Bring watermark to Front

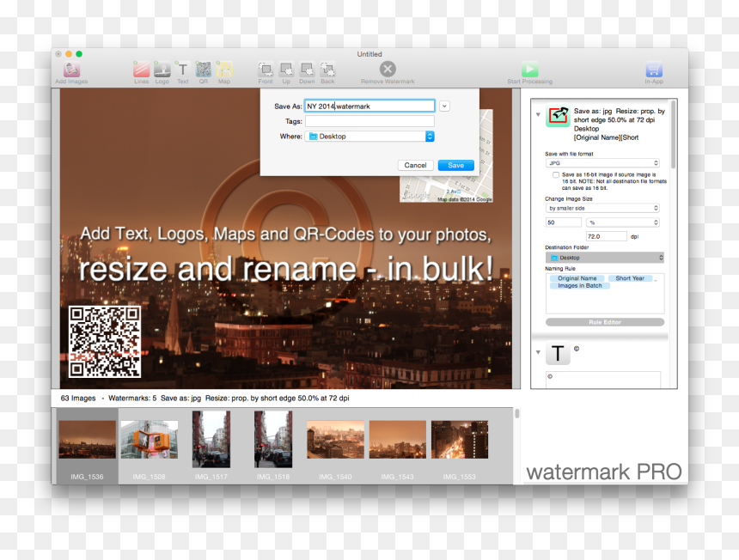(266, 70)
